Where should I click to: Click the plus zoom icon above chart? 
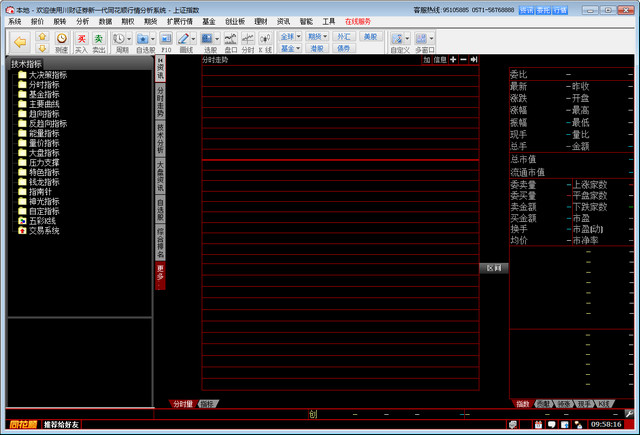(x=452, y=60)
